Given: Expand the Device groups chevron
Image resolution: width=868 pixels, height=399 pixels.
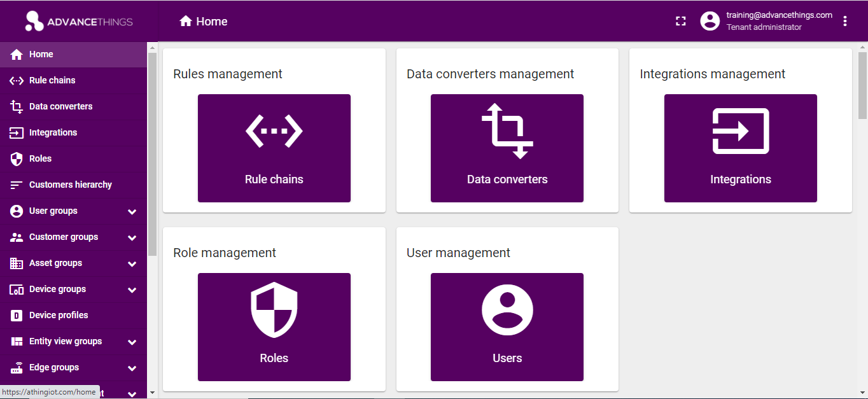Looking at the screenshot, I should [132, 290].
